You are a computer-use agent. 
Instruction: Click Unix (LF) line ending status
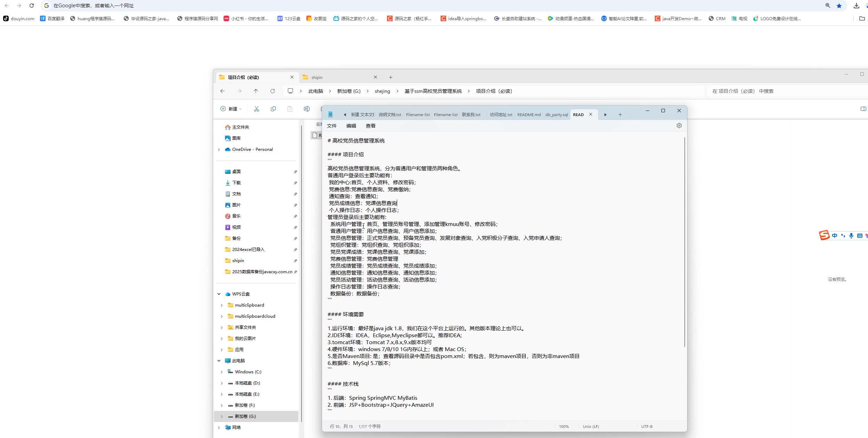coord(591,427)
